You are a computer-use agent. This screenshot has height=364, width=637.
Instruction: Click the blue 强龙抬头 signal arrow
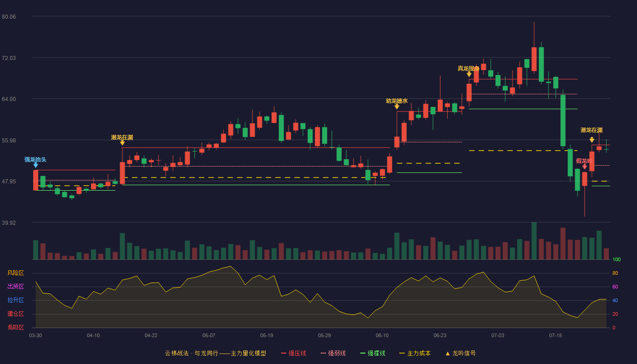pos(35,165)
